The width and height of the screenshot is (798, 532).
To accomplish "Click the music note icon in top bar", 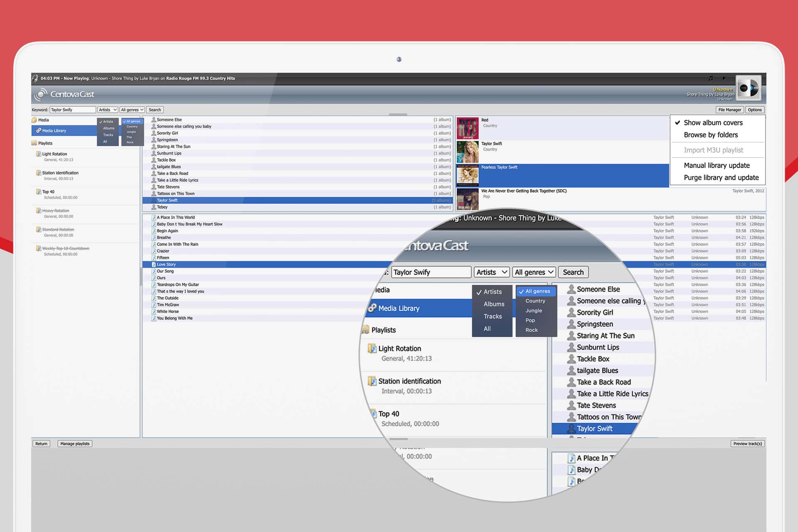I will click(710, 78).
